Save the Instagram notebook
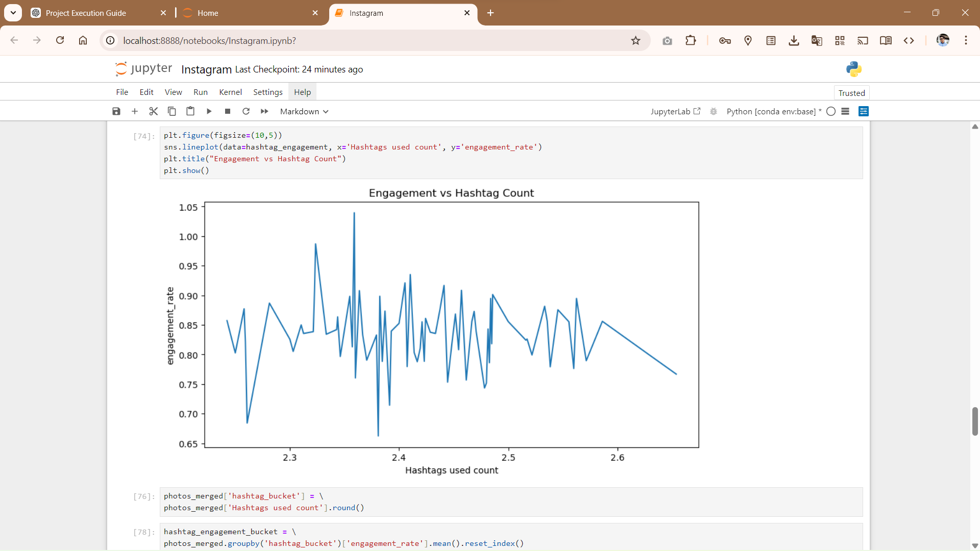Image resolution: width=980 pixels, height=551 pixels. (116, 111)
